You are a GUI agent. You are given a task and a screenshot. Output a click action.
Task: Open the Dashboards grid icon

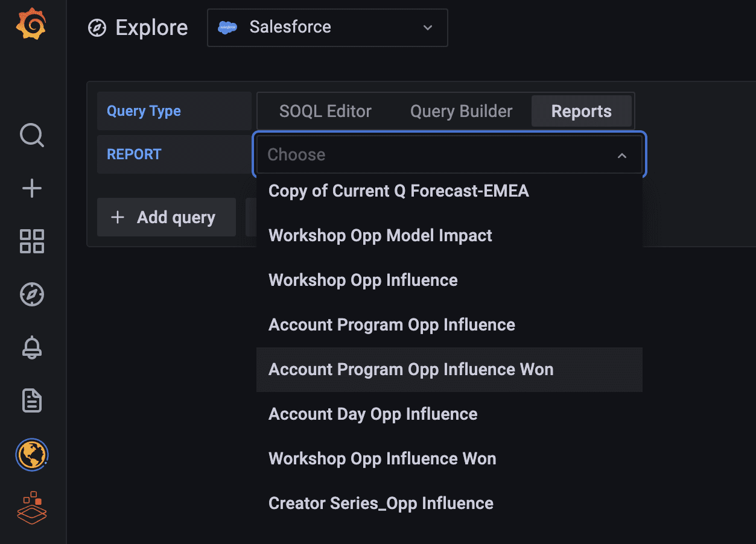[32, 241]
